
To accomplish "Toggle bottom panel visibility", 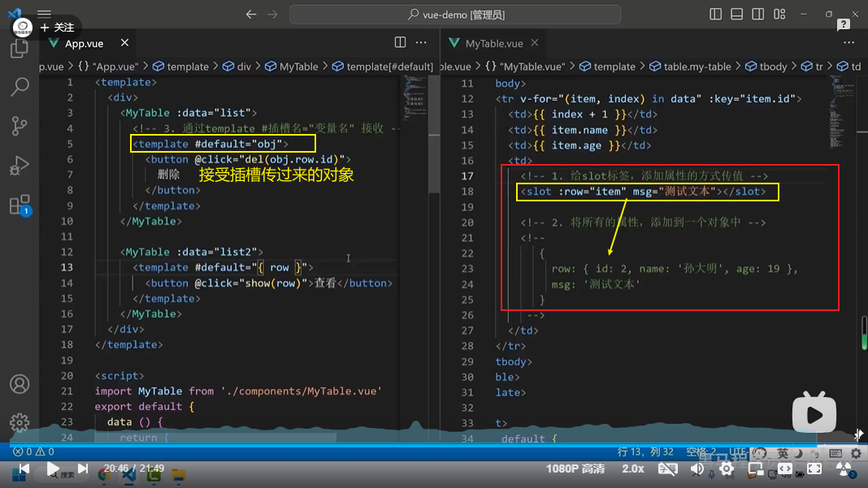I will [737, 14].
